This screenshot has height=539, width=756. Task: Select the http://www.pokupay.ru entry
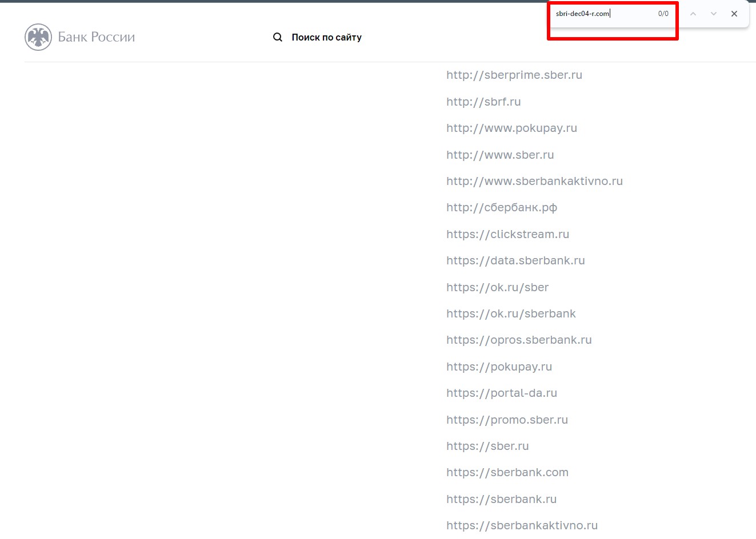[x=511, y=128]
